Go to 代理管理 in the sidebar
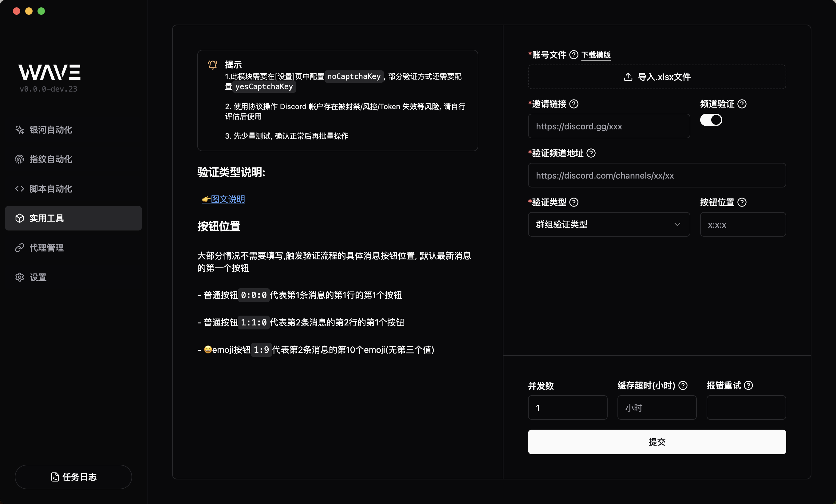Screen dimensions: 836x504 pyautogui.click(x=46, y=248)
